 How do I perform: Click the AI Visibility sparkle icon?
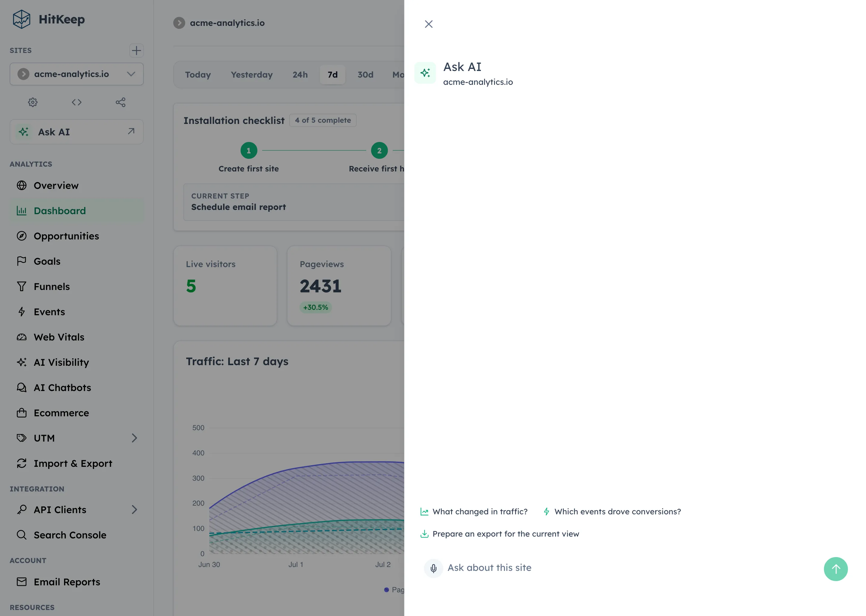22,362
